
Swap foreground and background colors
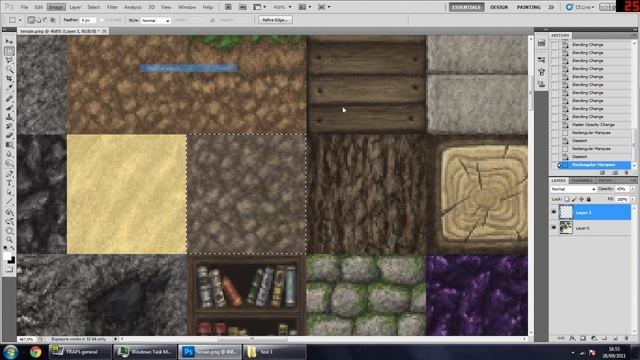13,248
